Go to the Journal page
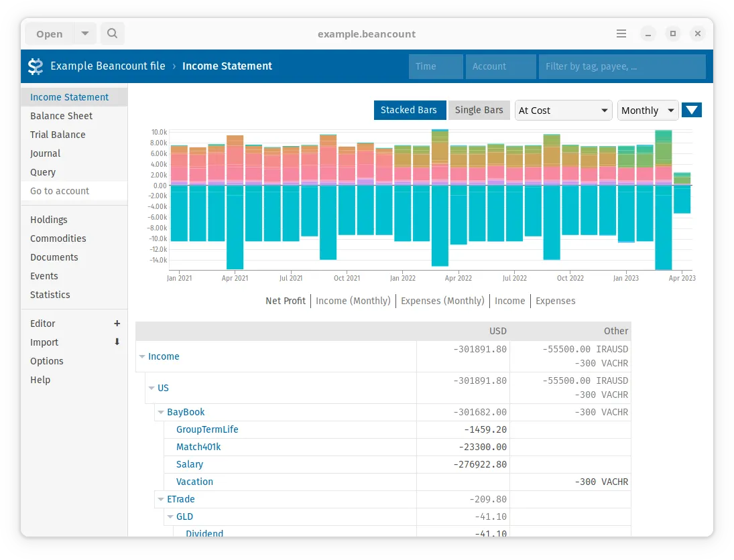734x560 pixels. pyautogui.click(x=74, y=153)
